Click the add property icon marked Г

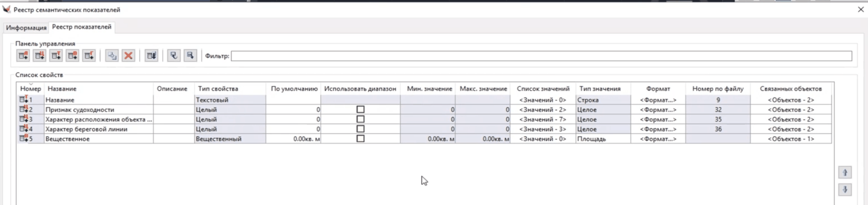(x=89, y=56)
